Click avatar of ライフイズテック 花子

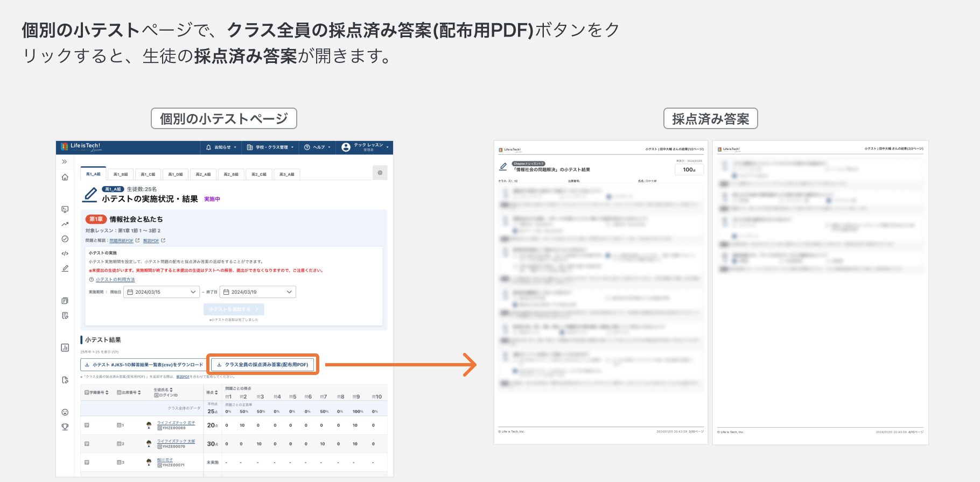click(x=149, y=425)
